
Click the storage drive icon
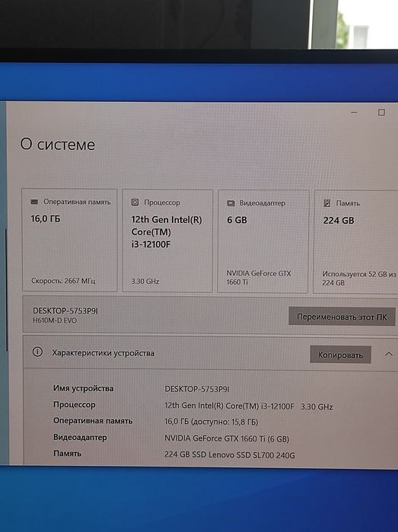point(326,203)
